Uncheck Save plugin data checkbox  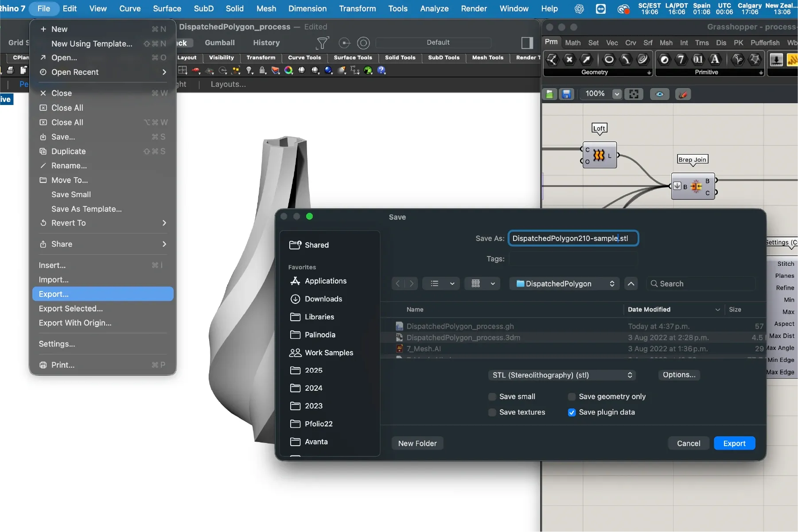[x=572, y=412]
